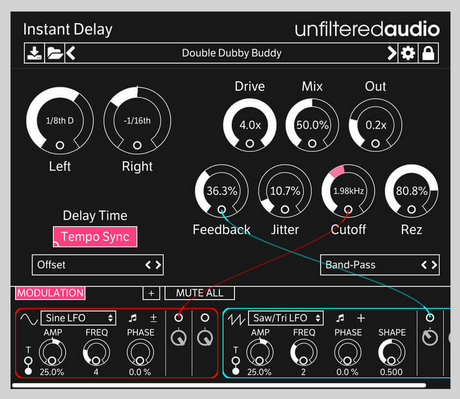This screenshot has width=460, height=399.
Task: Click the Double Dubby Buddy preset name
Action: tap(232, 53)
